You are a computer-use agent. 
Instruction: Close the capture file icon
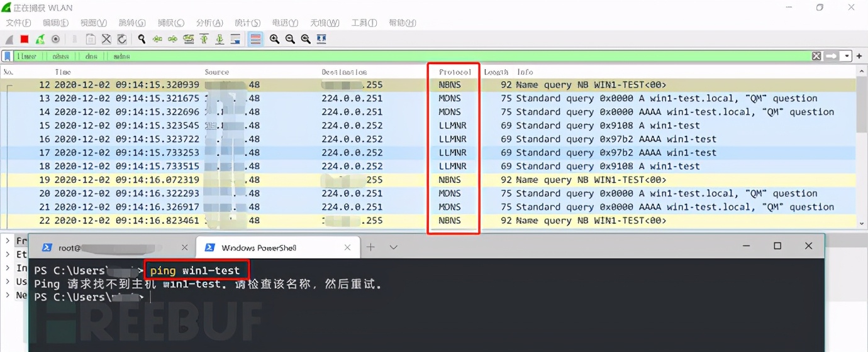coord(106,39)
